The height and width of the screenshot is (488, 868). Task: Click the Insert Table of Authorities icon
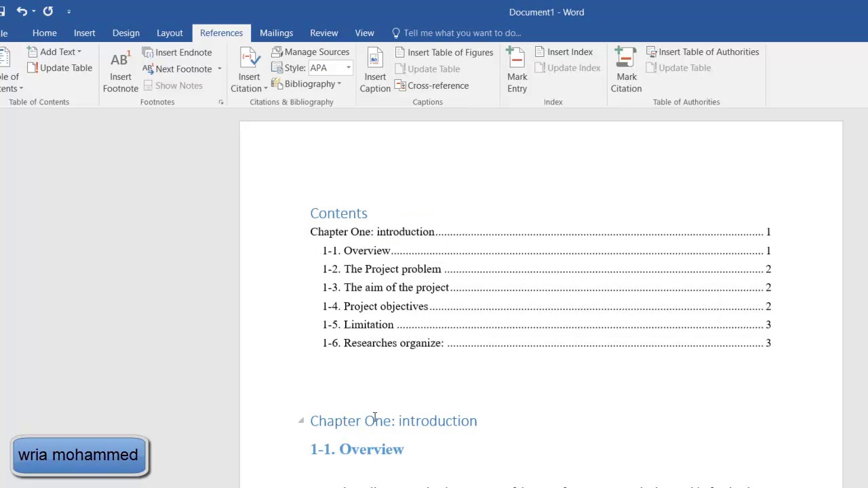point(651,52)
